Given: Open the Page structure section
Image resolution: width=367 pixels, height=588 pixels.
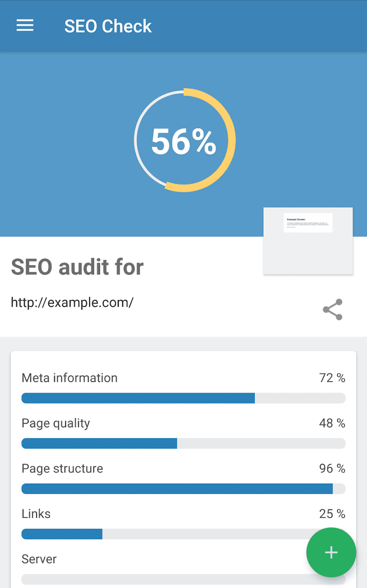Looking at the screenshot, I should (62, 468).
